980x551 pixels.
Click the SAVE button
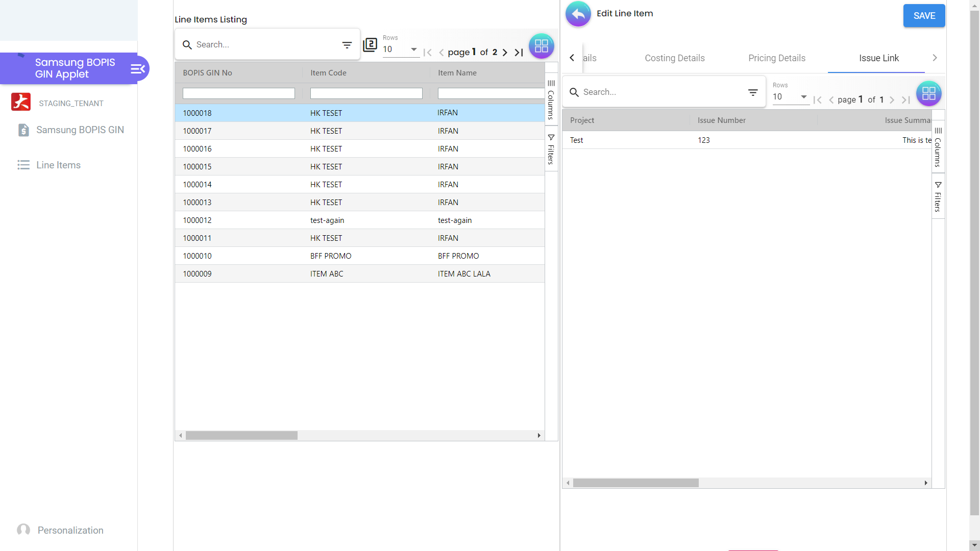[x=924, y=16]
